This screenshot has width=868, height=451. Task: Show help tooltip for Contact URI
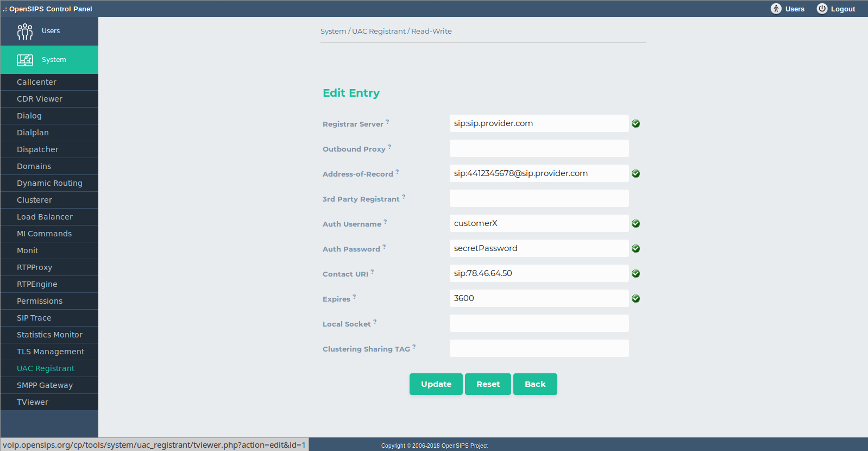pos(372,272)
